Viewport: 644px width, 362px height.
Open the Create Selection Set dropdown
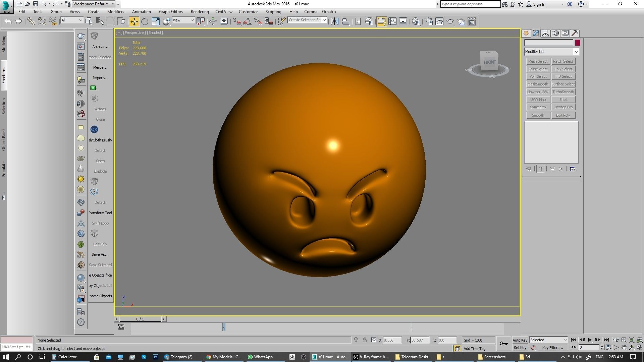point(307,20)
